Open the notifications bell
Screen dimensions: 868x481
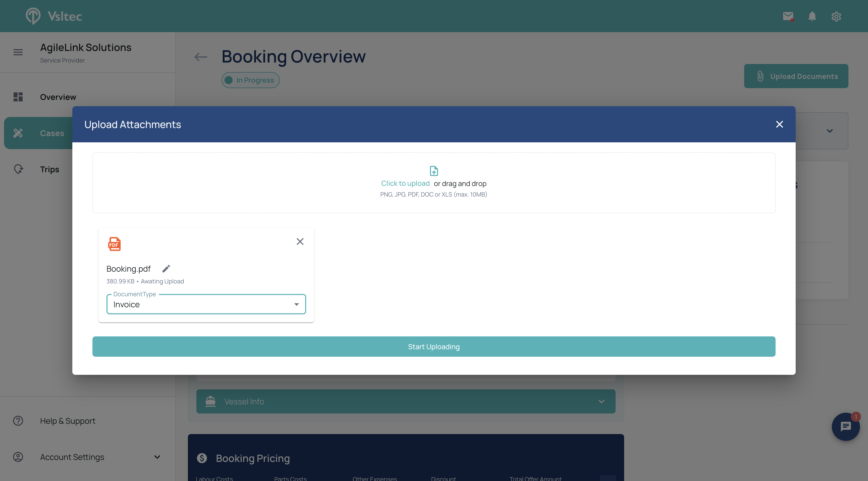pyautogui.click(x=812, y=16)
